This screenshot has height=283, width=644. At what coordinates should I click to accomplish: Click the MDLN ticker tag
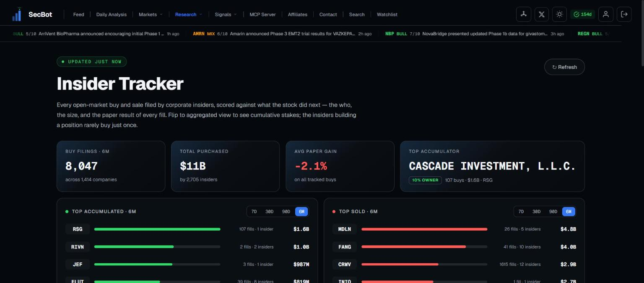[x=345, y=229]
